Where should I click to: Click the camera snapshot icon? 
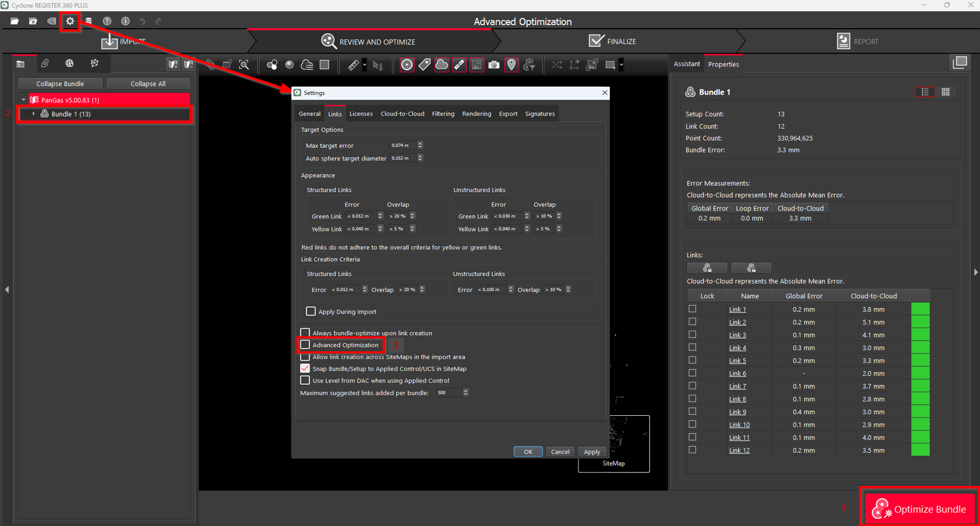point(494,65)
